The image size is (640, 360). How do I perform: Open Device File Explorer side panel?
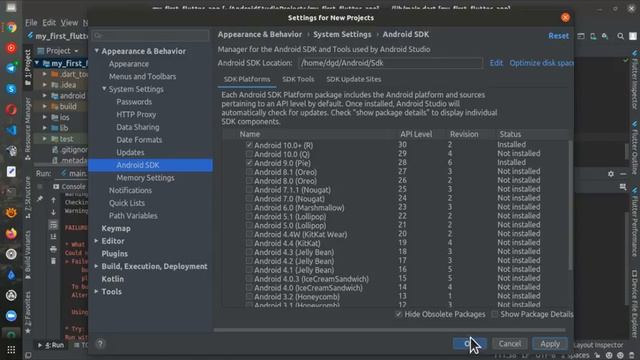(x=634, y=304)
